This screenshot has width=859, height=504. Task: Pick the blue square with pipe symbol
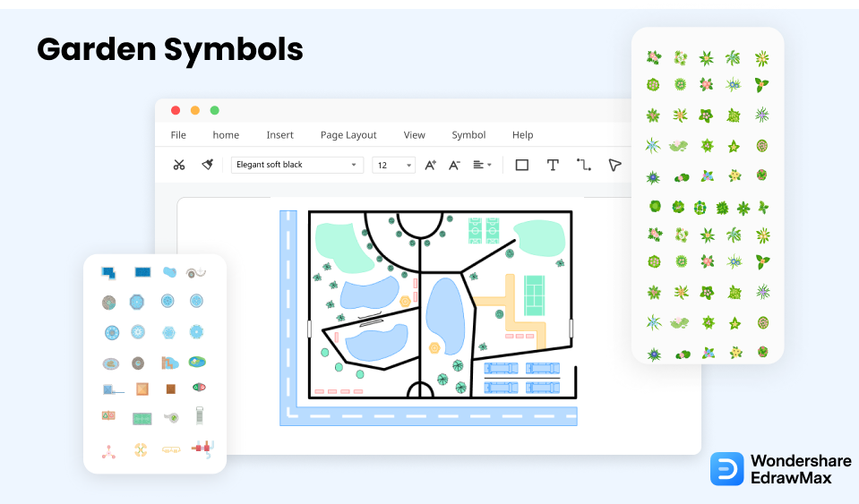click(x=112, y=389)
